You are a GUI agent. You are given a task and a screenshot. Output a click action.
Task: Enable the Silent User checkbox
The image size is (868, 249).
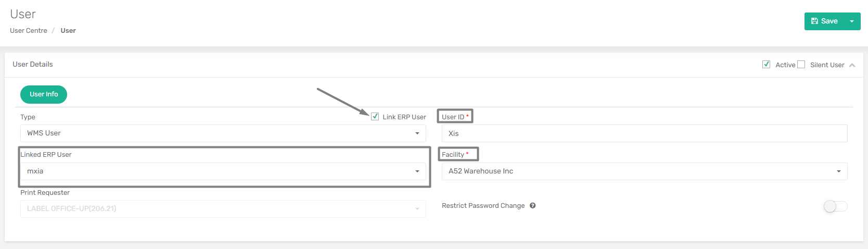(x=801, y=65)
